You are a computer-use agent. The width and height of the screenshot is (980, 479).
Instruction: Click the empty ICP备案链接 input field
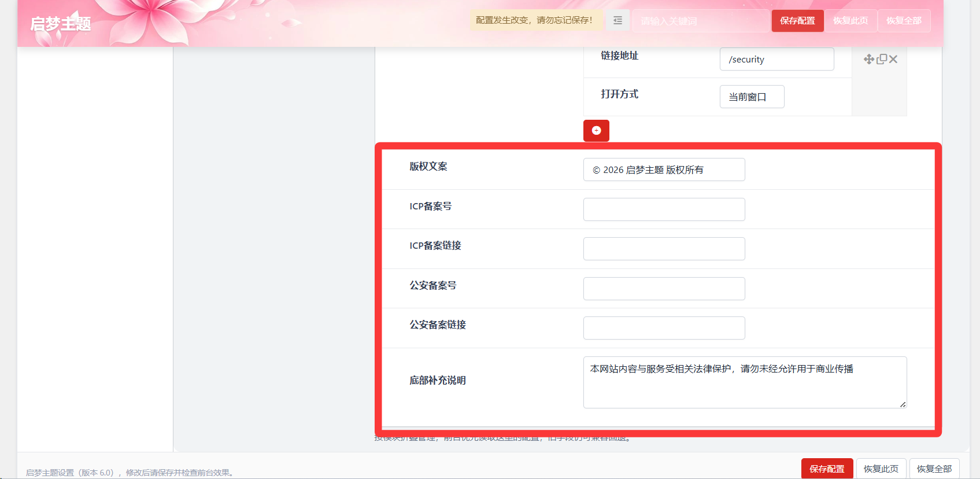tap(664, 249)
